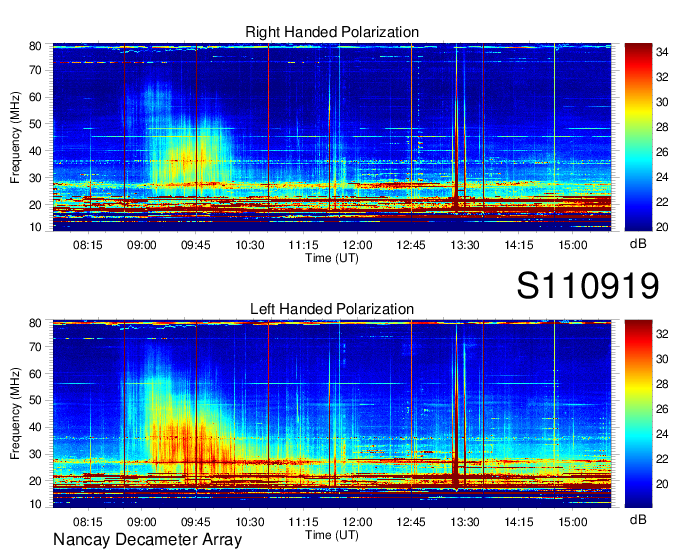Click the 14:15 time tick on Right Handed plot
This screenshot has width=680, height=552.
519,245
